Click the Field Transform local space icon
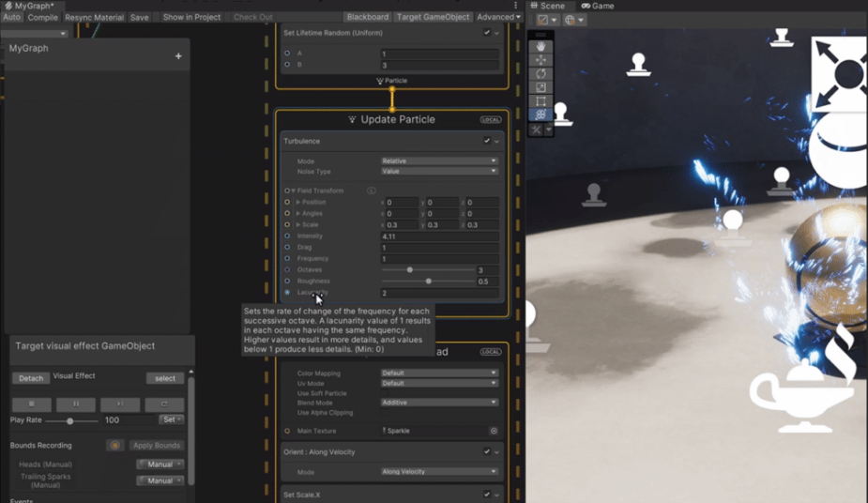This screenshot has width=868, height=503. [371, 191]
